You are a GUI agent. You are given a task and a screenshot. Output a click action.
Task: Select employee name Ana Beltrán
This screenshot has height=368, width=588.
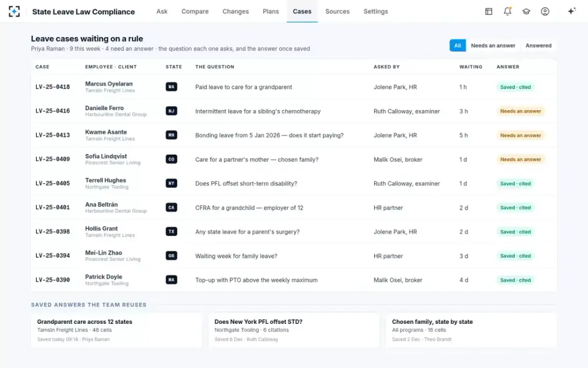click(x=101, y=204)
